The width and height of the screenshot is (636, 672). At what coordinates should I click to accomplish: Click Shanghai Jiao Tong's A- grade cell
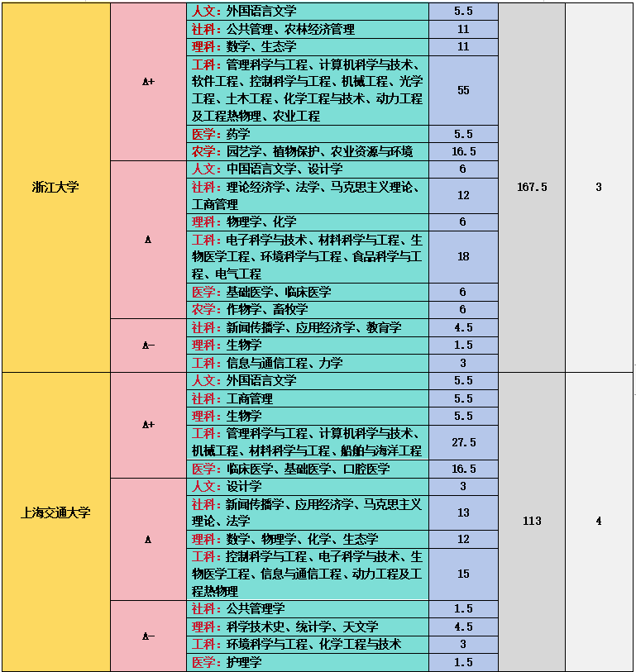click(x=148, y=636)
